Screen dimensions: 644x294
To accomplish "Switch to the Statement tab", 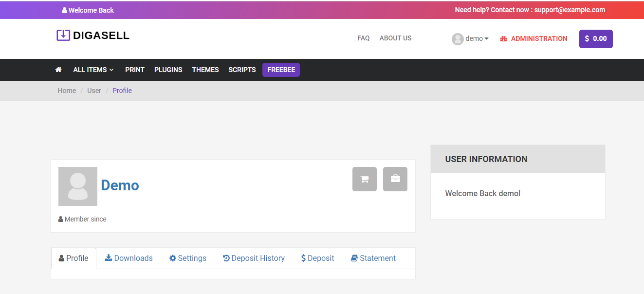I will pos(373,258).
